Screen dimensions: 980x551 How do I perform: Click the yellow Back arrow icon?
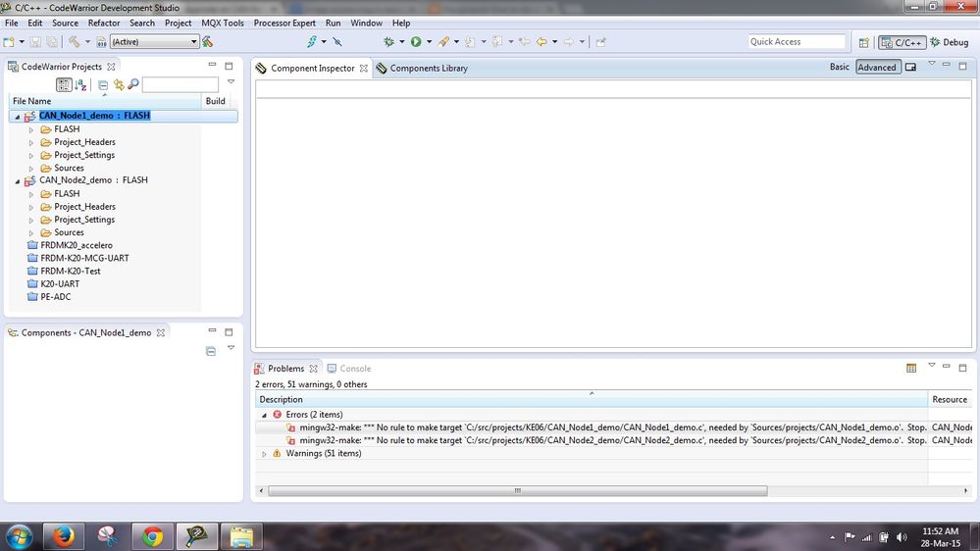point(542,42)
